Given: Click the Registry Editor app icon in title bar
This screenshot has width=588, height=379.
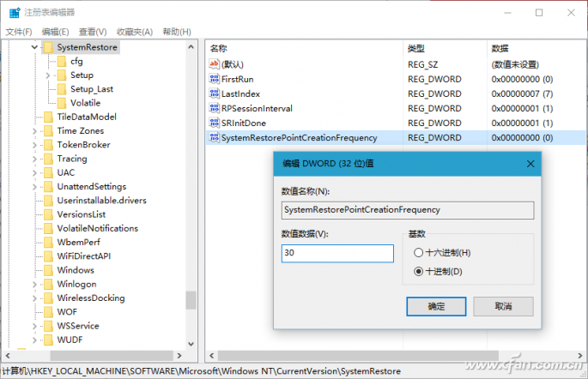Looking at the screenshot, I should [x=15, y=13].
